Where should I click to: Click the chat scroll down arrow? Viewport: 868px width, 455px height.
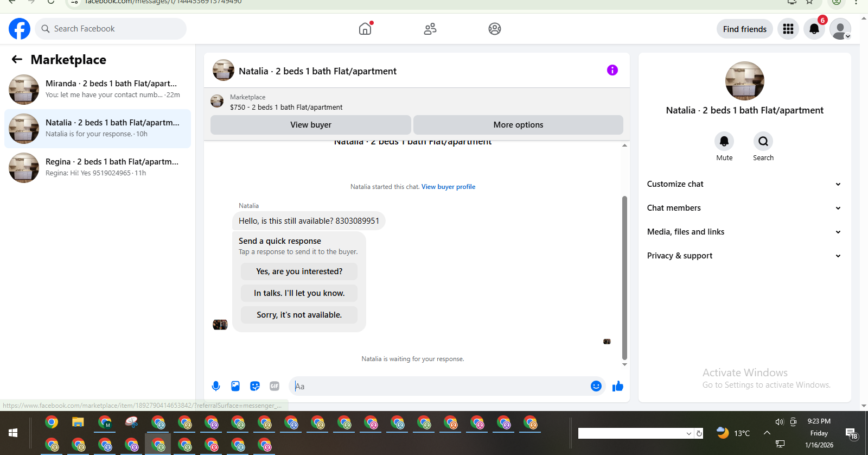(x=624, y=364)
